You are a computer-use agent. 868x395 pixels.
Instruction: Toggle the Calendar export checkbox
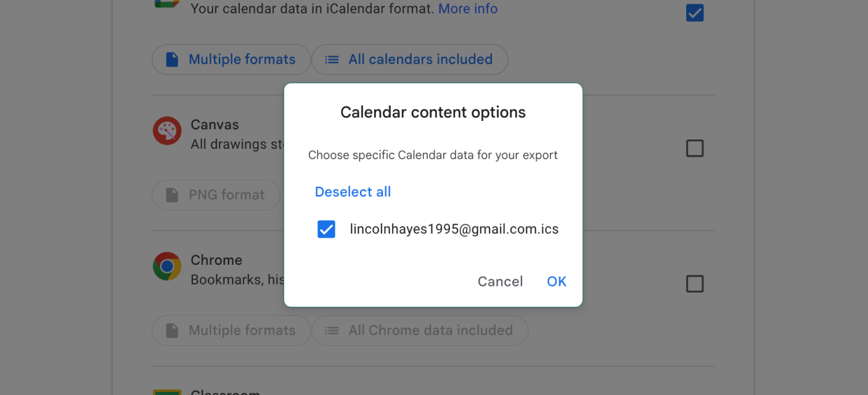[x=695, y=13]
